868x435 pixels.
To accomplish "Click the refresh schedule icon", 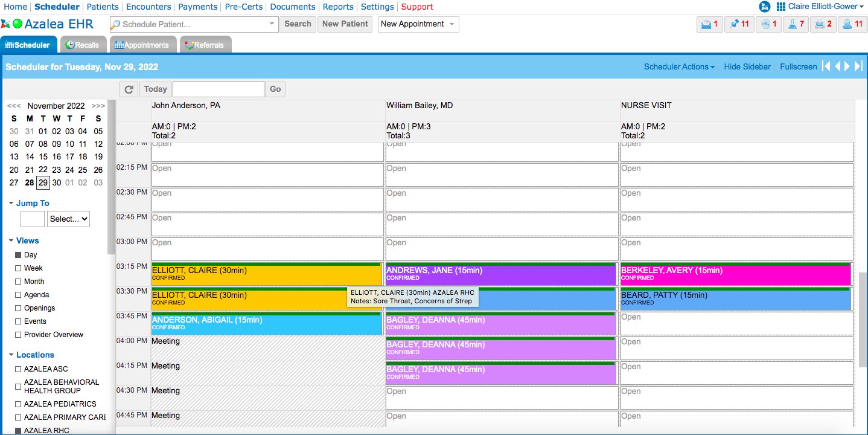I will point(128,89).
